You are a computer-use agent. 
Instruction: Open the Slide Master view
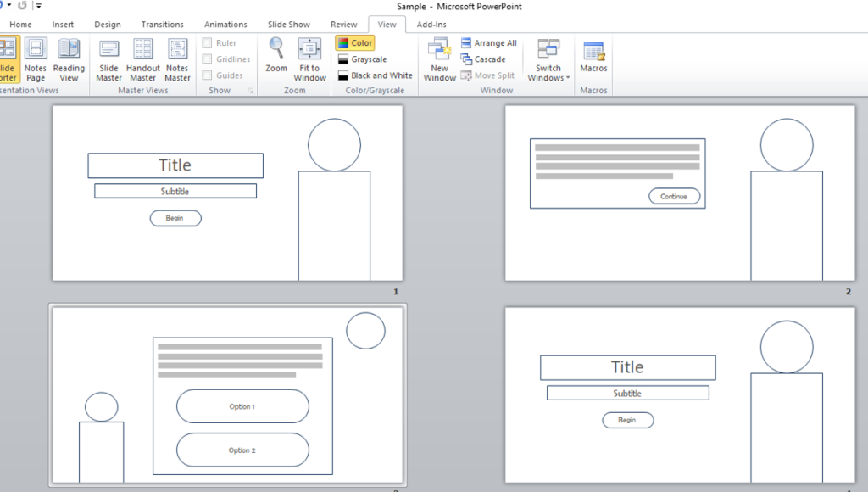tap(108, 59)
